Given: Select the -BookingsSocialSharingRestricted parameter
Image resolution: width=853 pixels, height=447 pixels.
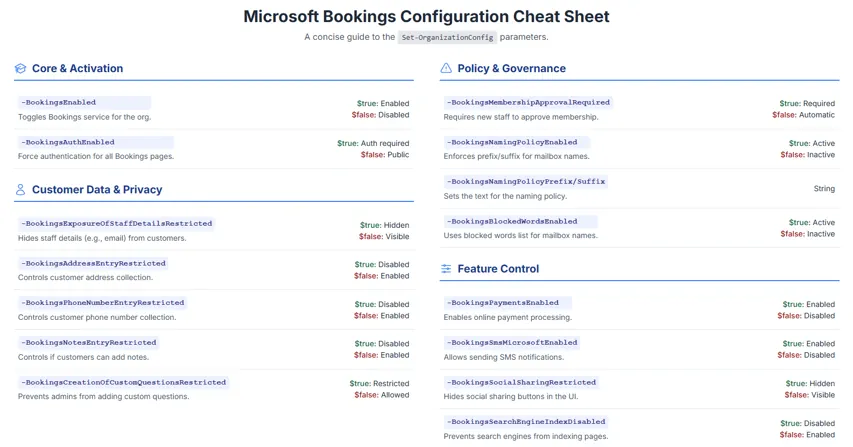Looking at the screenshot, I should coord(521,382).
